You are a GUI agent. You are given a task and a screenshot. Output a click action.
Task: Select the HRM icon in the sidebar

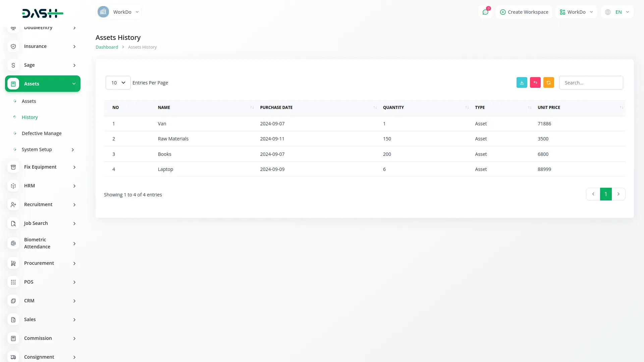click(x=13, y=186)
